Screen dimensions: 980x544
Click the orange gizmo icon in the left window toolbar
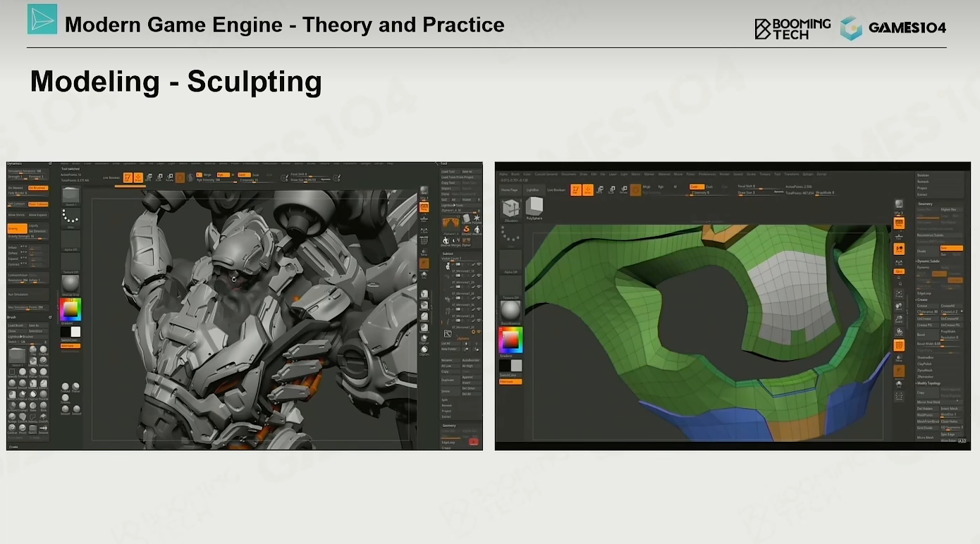click(x=180, y=178)
